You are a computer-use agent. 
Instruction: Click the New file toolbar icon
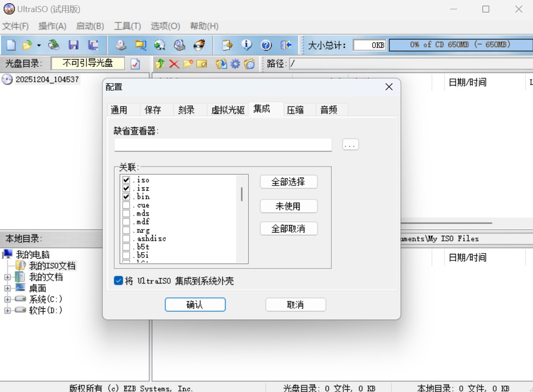pos(11,45)
